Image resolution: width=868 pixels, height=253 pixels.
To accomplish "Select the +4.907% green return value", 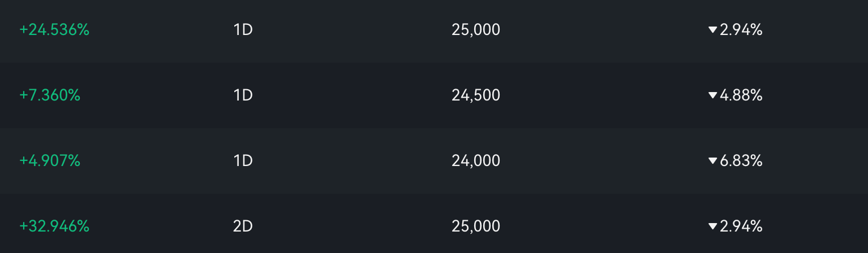I will click(50, 161).
